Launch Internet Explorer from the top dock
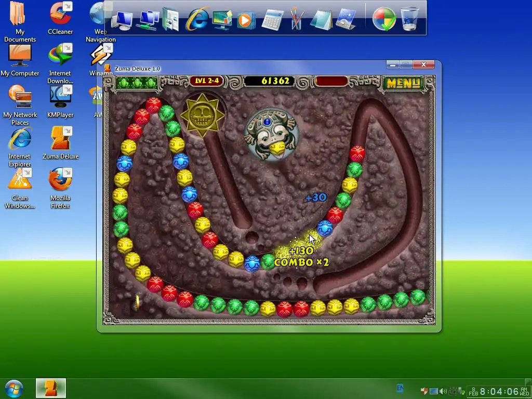Image resolution: width=532 pixels, height=399 pixels. point(197,19)
